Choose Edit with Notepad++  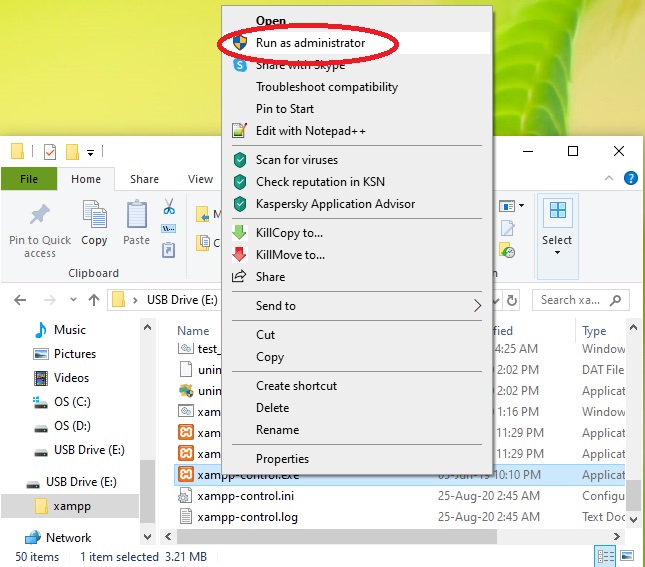(310, 131)
